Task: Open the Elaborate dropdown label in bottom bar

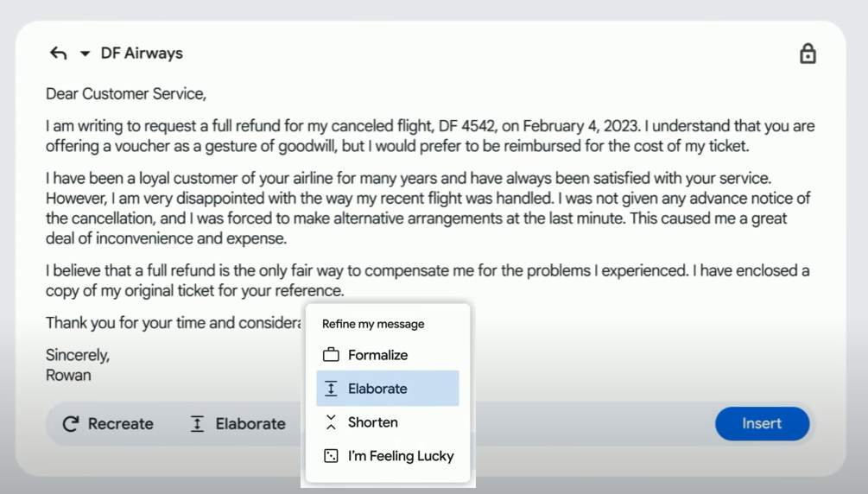Action: [250, 424]
